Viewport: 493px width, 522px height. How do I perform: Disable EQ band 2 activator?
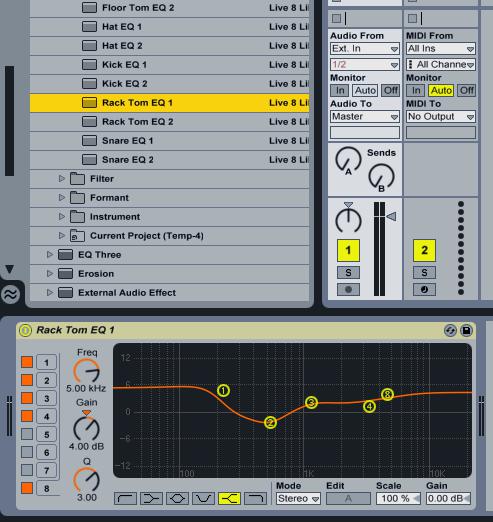click(x=27, y=380)
